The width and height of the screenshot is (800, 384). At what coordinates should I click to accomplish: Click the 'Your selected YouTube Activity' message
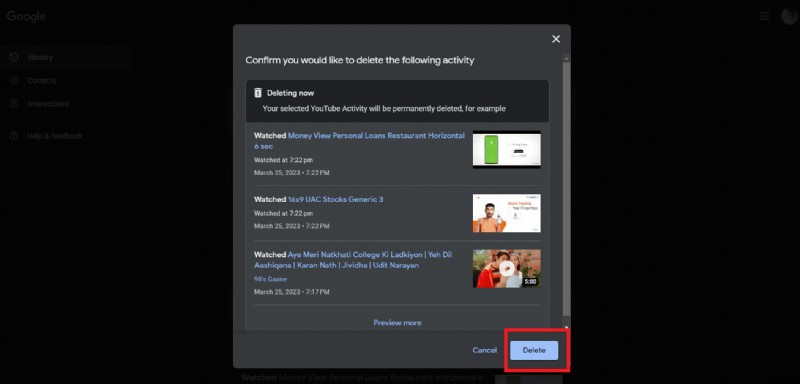384,109
